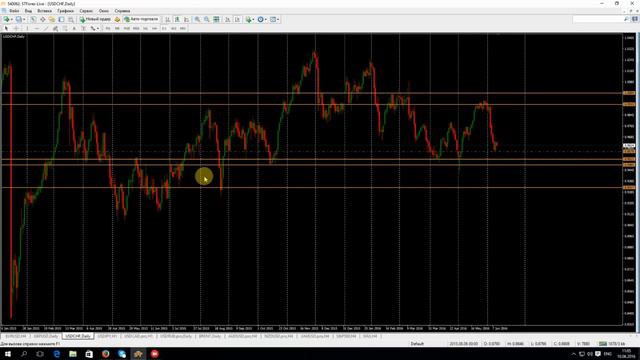Select the Text tool

74,28
